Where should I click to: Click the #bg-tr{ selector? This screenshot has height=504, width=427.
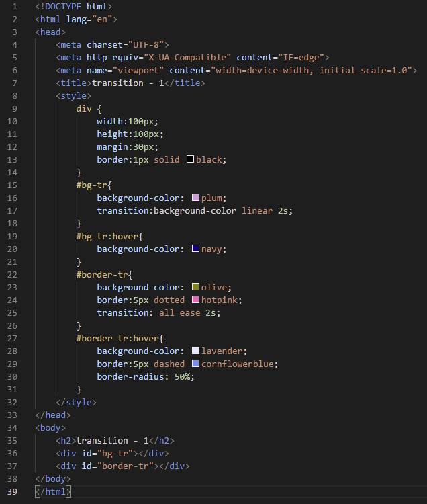coord(94,185)
